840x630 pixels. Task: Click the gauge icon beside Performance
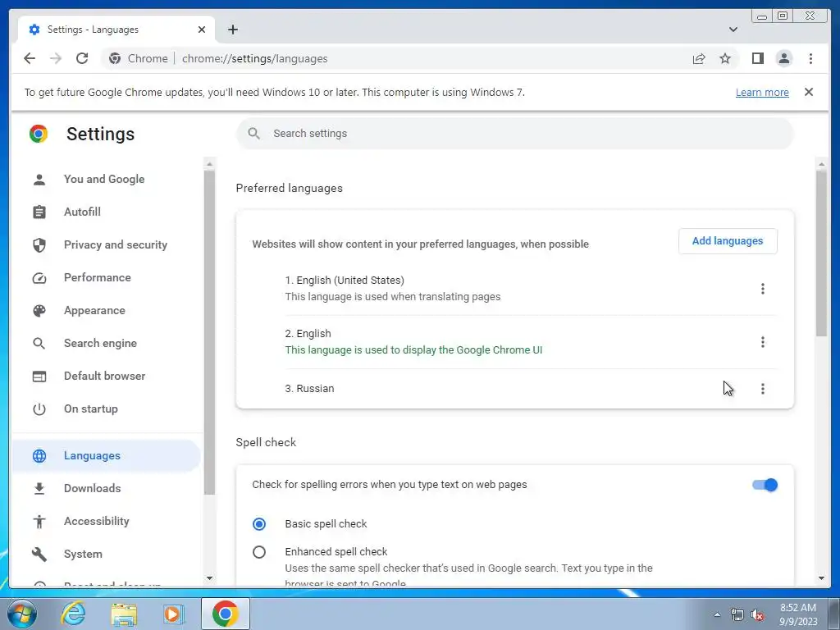coord(39,278)
